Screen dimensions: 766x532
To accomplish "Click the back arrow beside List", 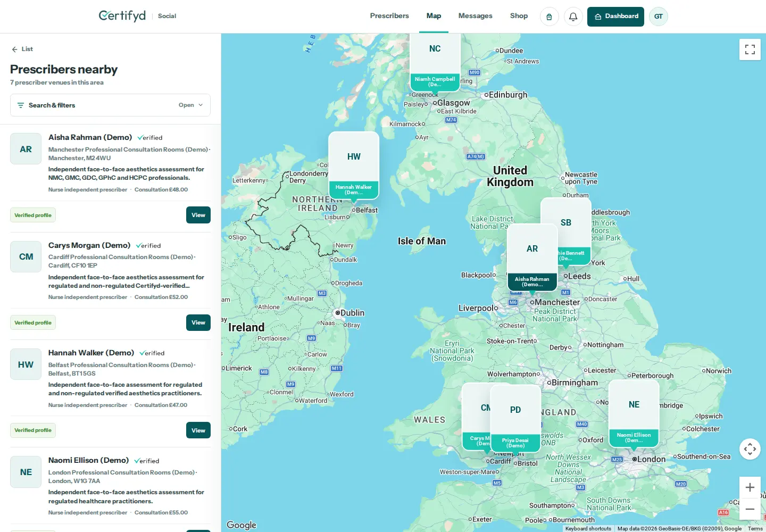I will pos(14,49).
